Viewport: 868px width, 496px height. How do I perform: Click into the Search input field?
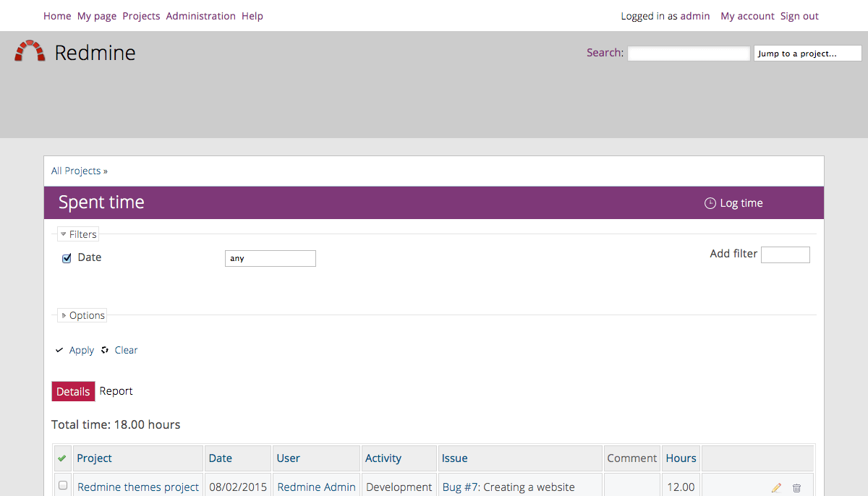(x=689, y=54)
